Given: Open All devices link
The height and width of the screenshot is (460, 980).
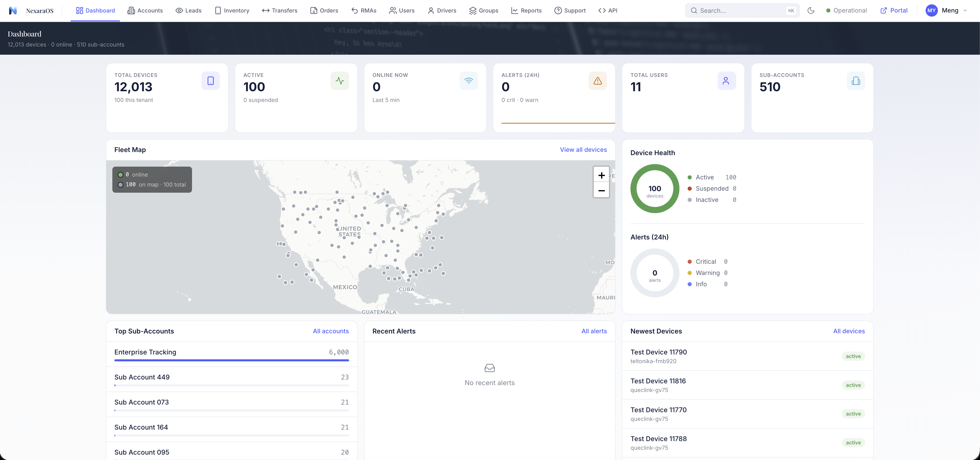Looking at the screenshot, I should pyautogui.click(x=849, y=331).
